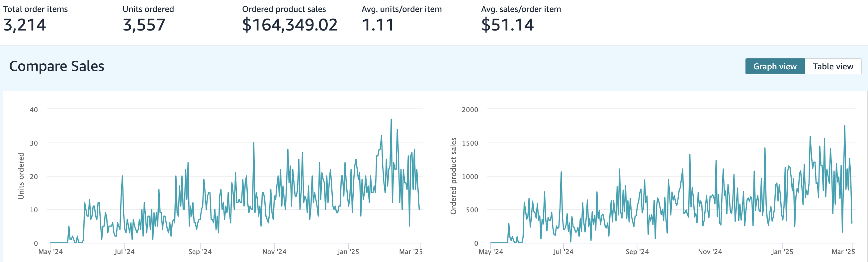The image size is (868, 262).
Task: Click Jul '24 on the units chart axis
Action: coord(124,252)
